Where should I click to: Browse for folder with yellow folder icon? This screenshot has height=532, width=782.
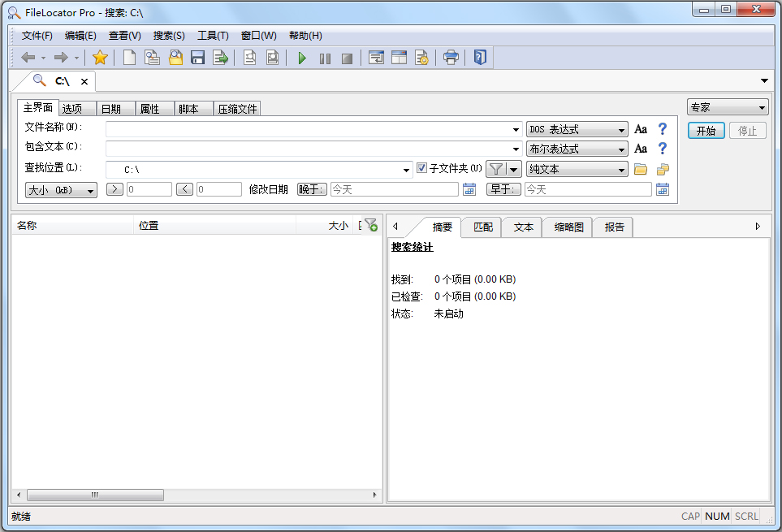pos(641,170)
